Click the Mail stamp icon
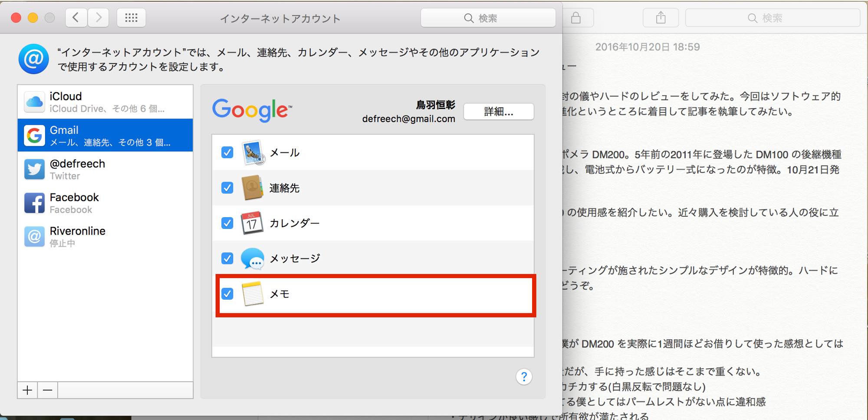 [x=253, y=152]
